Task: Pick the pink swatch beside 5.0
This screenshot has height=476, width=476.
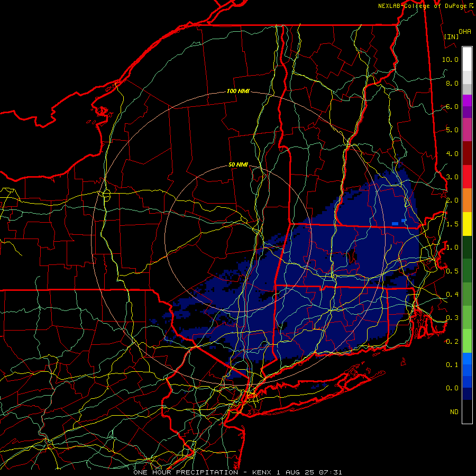Action: tap(467, 130)
